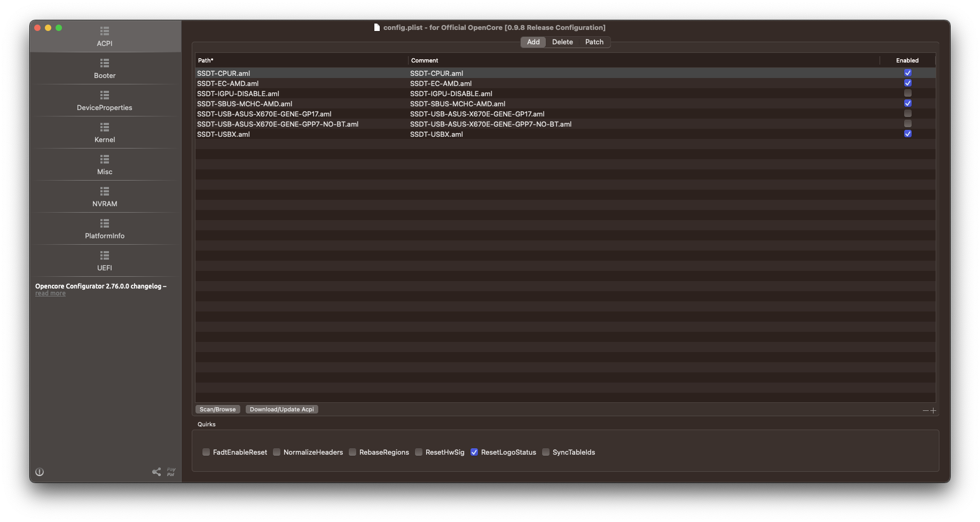Screen dimensions: 980x522
Task: Select the SSDT-IGPU-DISABLE.aml path cell
Action: (302, 94)
